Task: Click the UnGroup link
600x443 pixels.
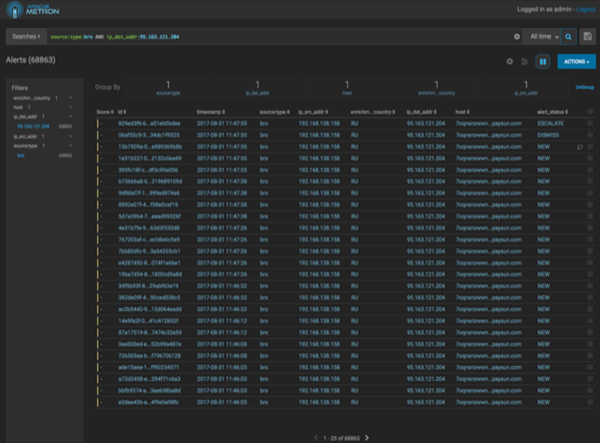Action: click(x=583, y=88)
